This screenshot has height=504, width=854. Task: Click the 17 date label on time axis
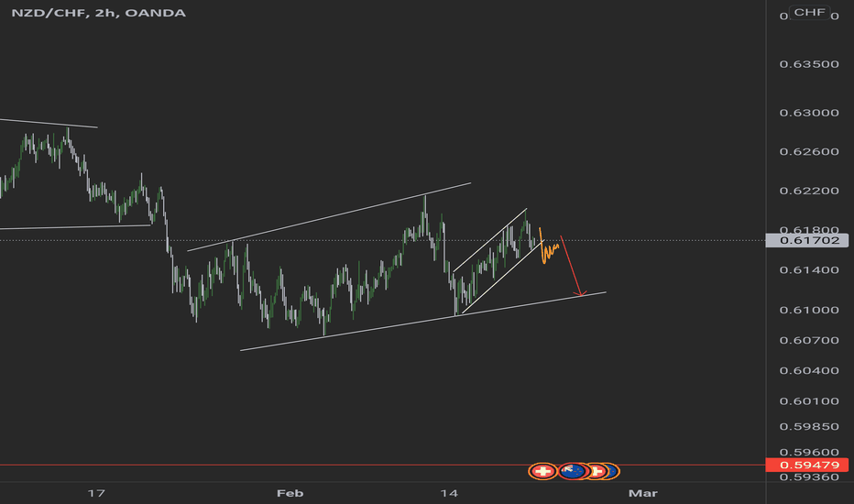[x=96, y=493]
